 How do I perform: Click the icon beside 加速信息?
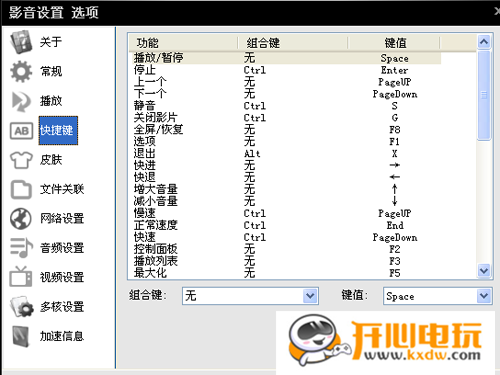21,336
